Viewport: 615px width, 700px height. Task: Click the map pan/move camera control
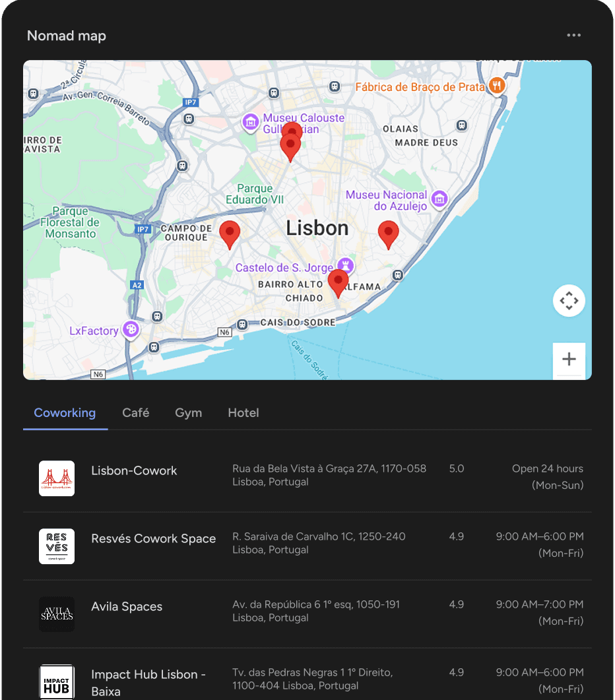pos(568,301)
